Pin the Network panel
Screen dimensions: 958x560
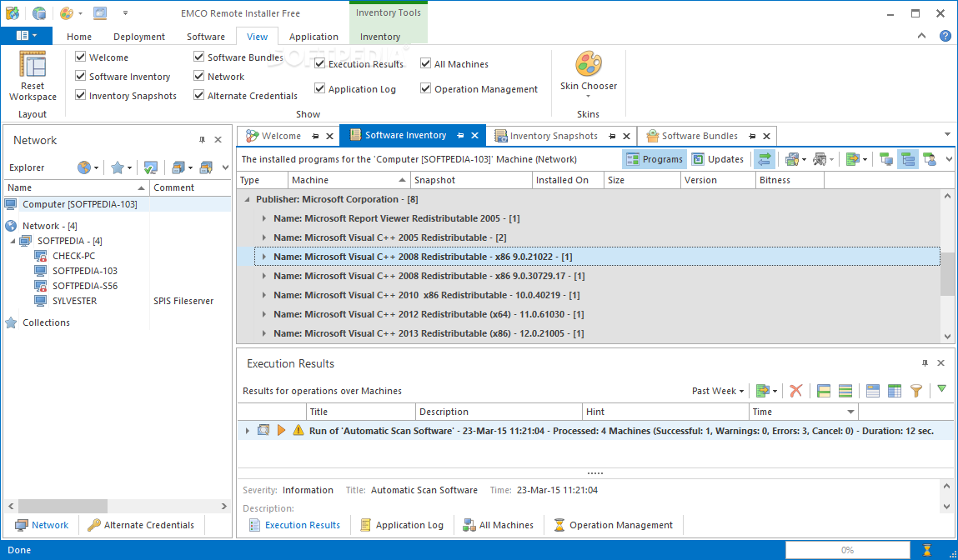pos(203,140)
